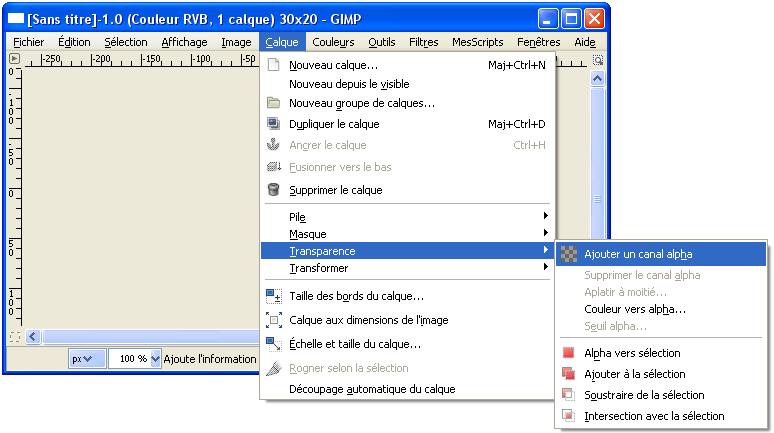Select Ajouter à la sélection
This screenshot has width=774, height=433.
point(661,374)
